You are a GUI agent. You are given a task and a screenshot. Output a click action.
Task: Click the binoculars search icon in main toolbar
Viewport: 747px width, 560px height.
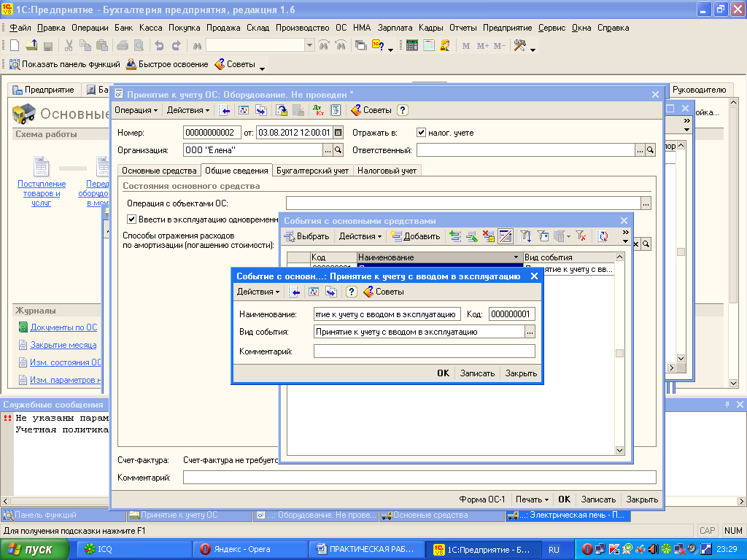[197, 46]
